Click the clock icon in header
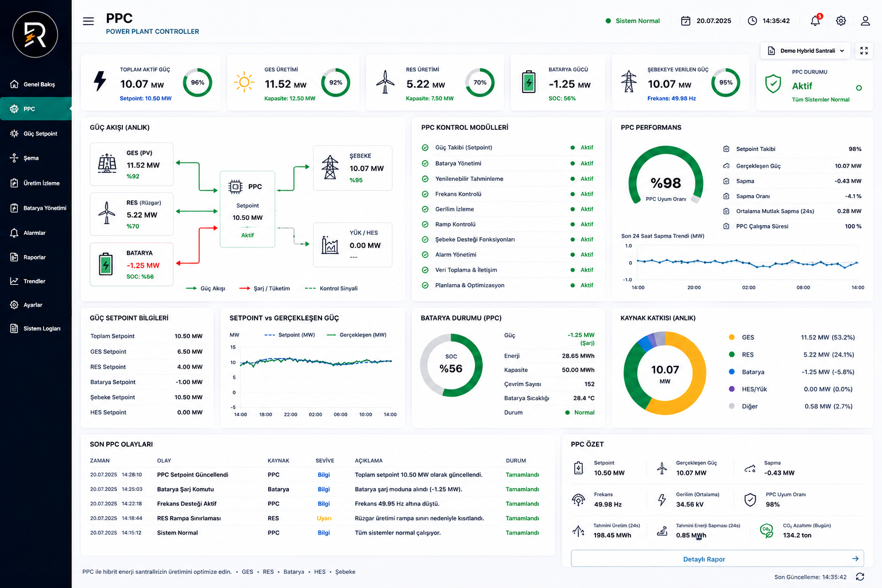882x588 pixels. click(x=752, y=21)
